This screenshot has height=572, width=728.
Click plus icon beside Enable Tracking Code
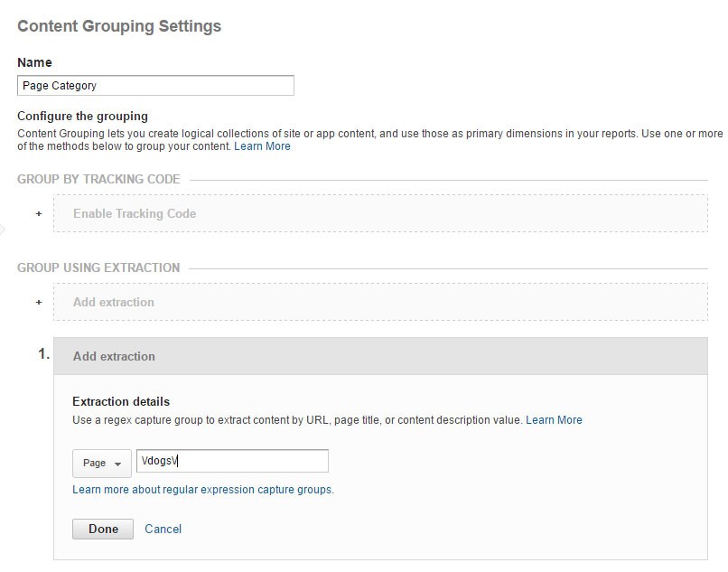point(39,214)
